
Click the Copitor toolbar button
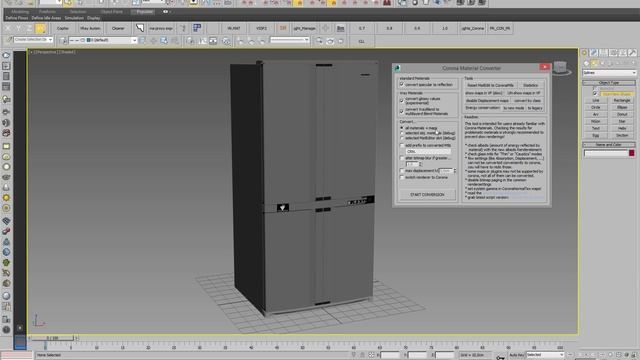point(62,29)
